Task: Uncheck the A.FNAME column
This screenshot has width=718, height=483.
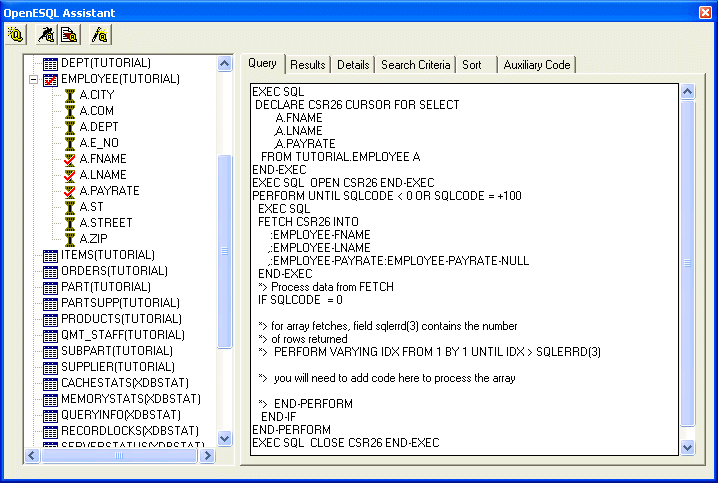Action: pyautogui.click(x=70, y=159)
